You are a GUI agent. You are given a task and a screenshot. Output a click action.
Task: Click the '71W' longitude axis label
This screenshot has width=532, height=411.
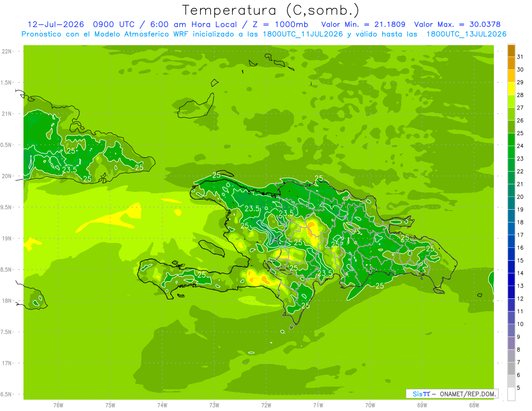[x=318, y=405]
